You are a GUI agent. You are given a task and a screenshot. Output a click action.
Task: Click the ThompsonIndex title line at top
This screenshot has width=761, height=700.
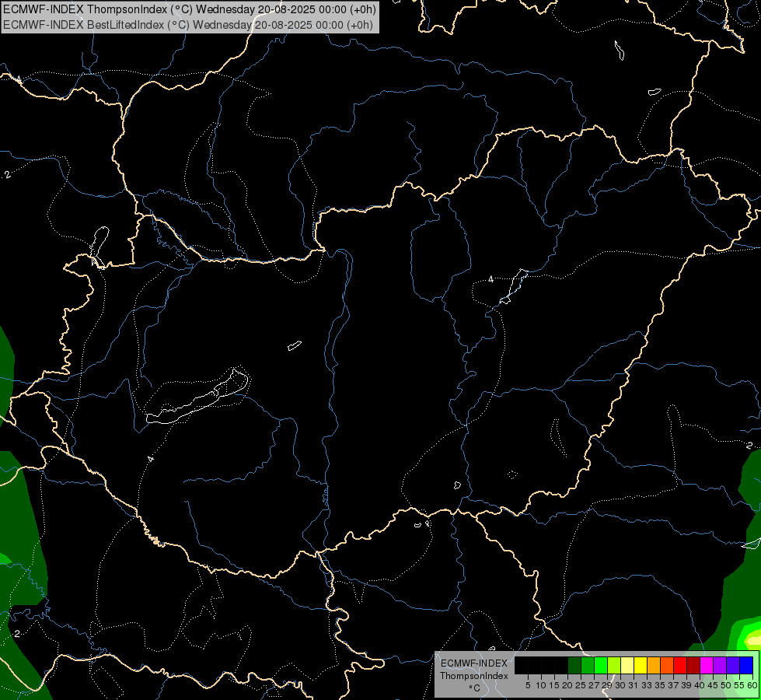190,9
